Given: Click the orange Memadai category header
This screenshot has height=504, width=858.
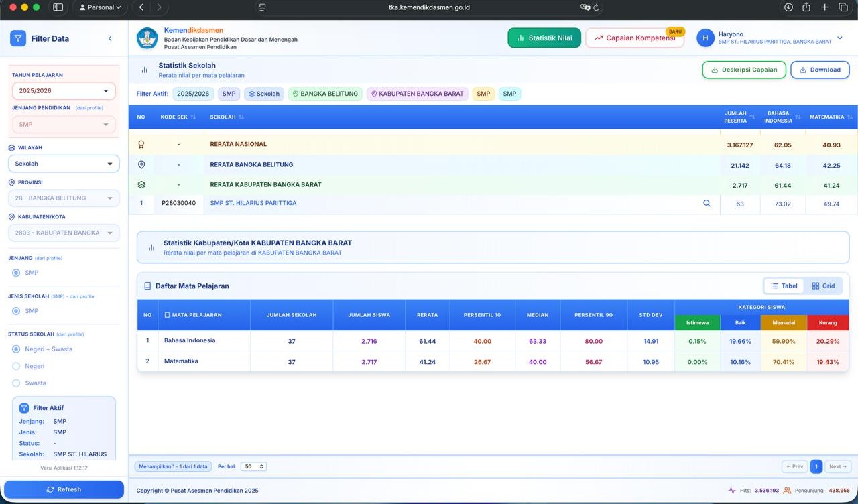Looking at the screenshot, I should pos(784,322).
